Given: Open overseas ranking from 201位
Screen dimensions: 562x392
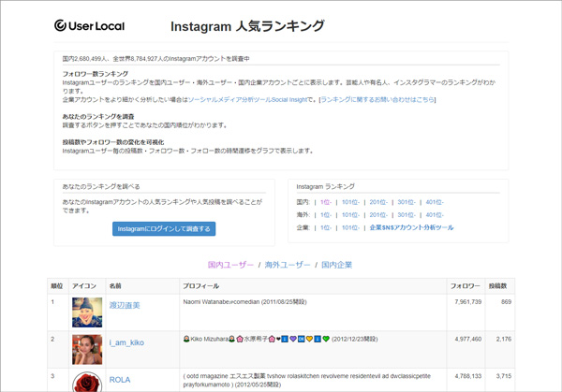Looking at the screenshot, I should [x=378, y=215].
